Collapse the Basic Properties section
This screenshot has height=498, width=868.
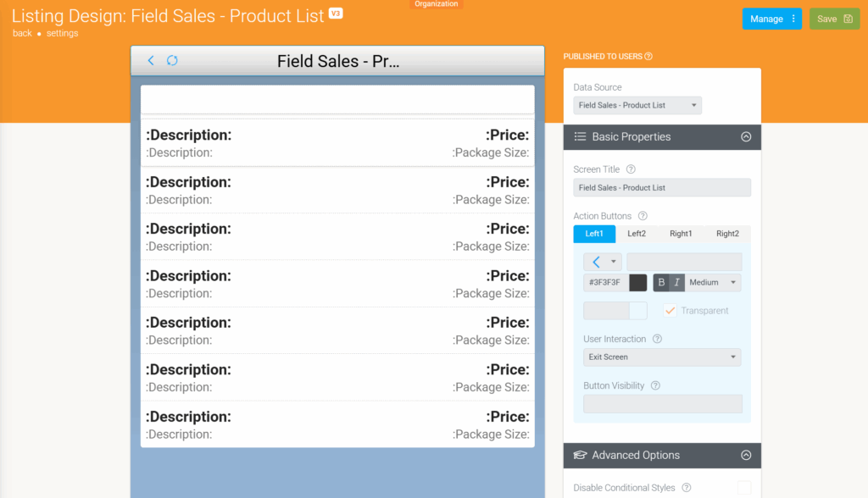point(746,136)
